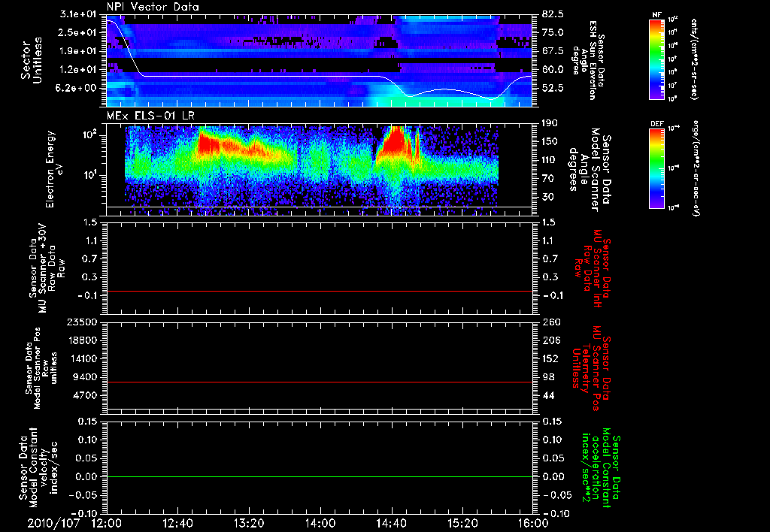Click the 60.0 sun elevation tick label
The image size is (770, 532).
pos(553,69)
